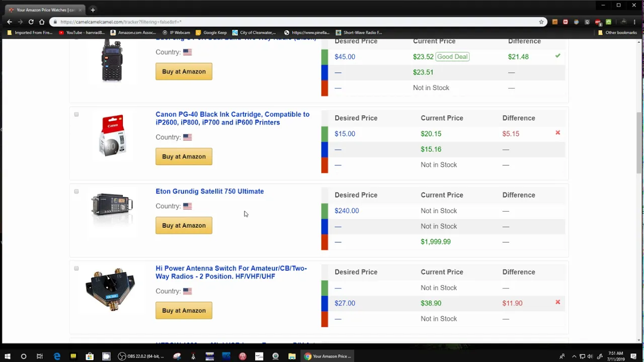Open File Explorer folder in the taskbar

(x=292, y=356)
